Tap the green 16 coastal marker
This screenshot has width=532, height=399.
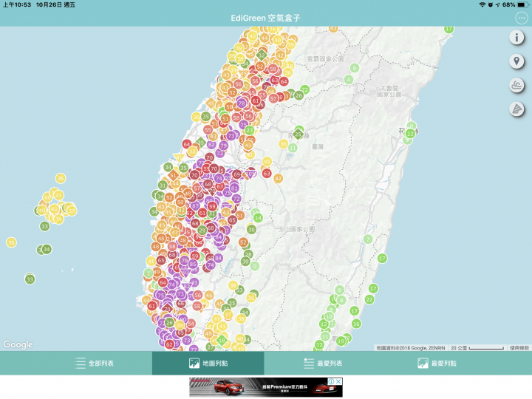pyautogui.click(x=356, y=324)
